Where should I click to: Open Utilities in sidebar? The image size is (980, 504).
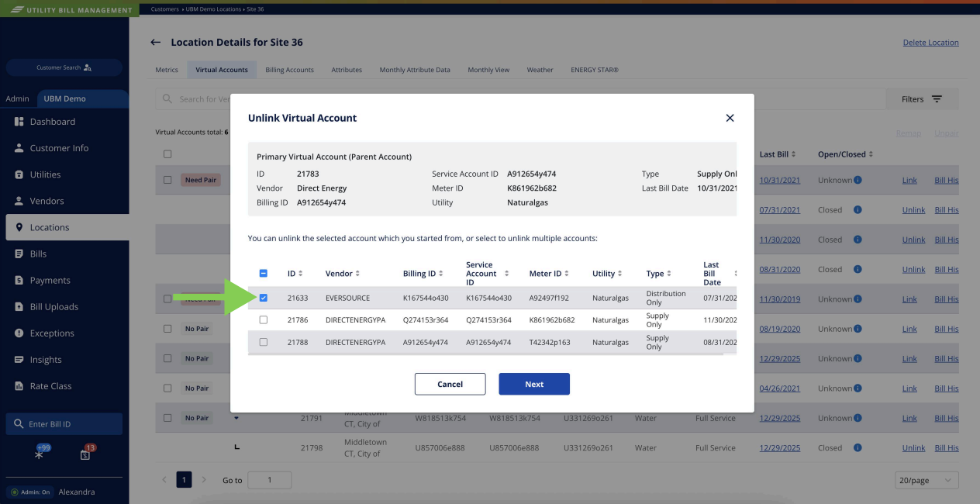pos(64,174)
